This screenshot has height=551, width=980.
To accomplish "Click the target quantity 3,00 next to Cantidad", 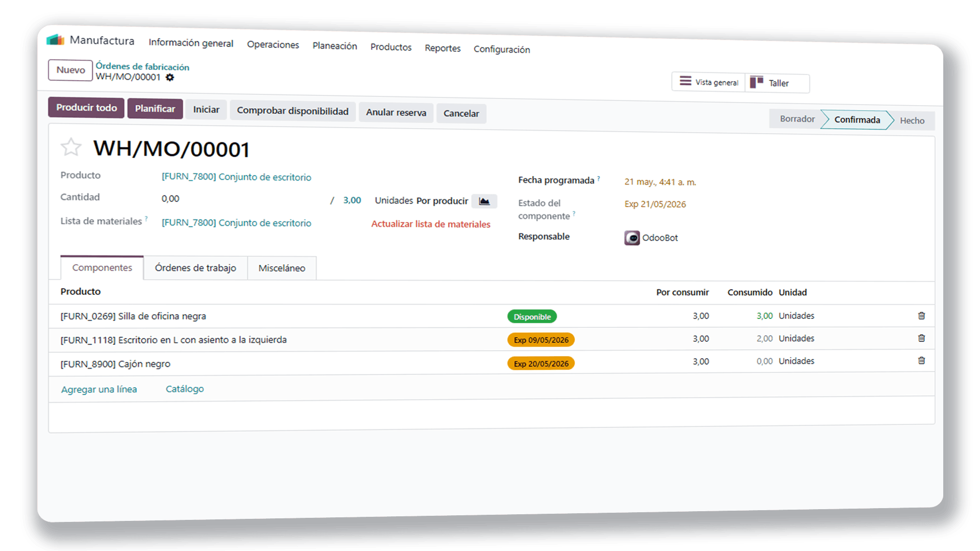I will tap(352, 200).
